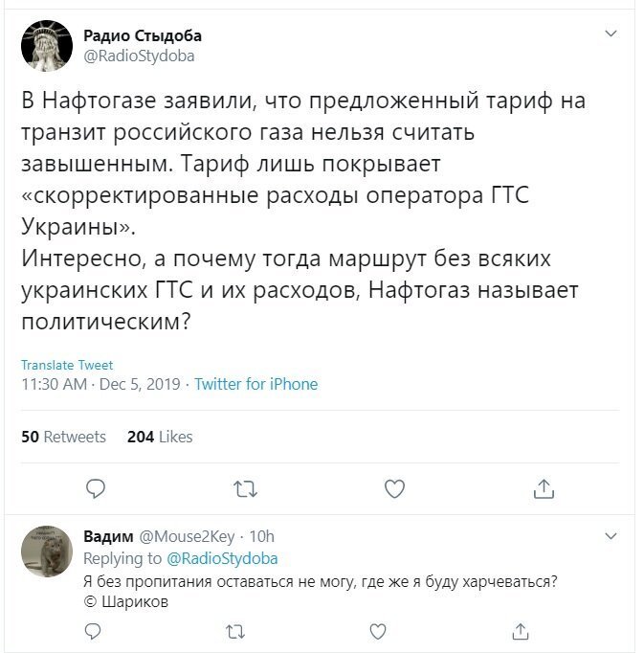
Task: Share the main tweet via upload icon
Action: (544, 488)
